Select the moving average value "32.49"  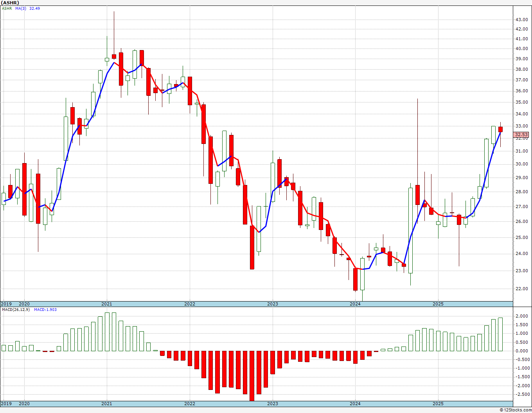(x=34, y=8)
